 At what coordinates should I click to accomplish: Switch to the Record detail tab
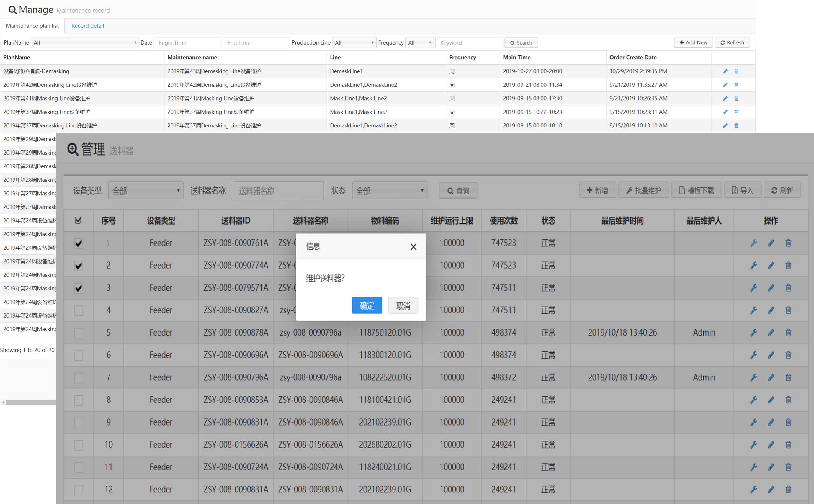(x=87, y=26)
